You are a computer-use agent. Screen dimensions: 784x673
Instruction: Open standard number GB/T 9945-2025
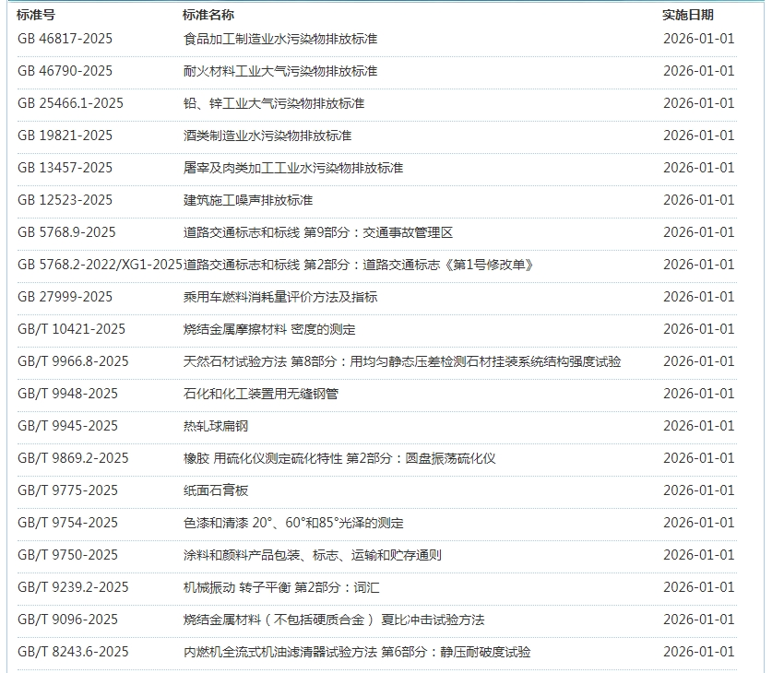(67, 426)
